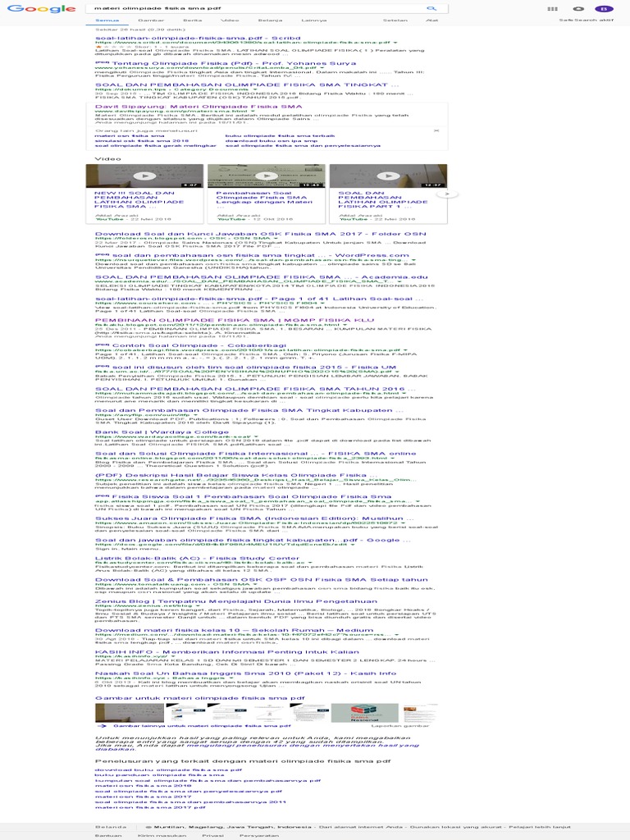Open 'Sukses Juara Olimpiade Fisika SMA (Indonesian Edition)' result

[254, 518]
